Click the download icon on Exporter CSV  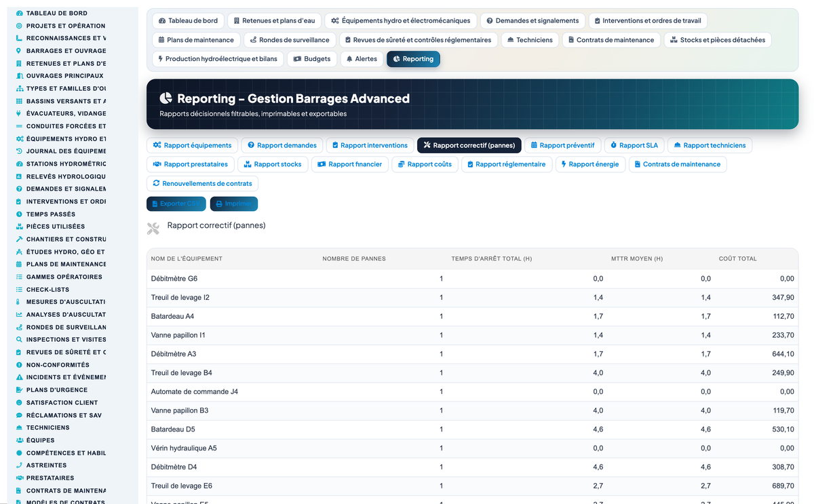point(155,203)
